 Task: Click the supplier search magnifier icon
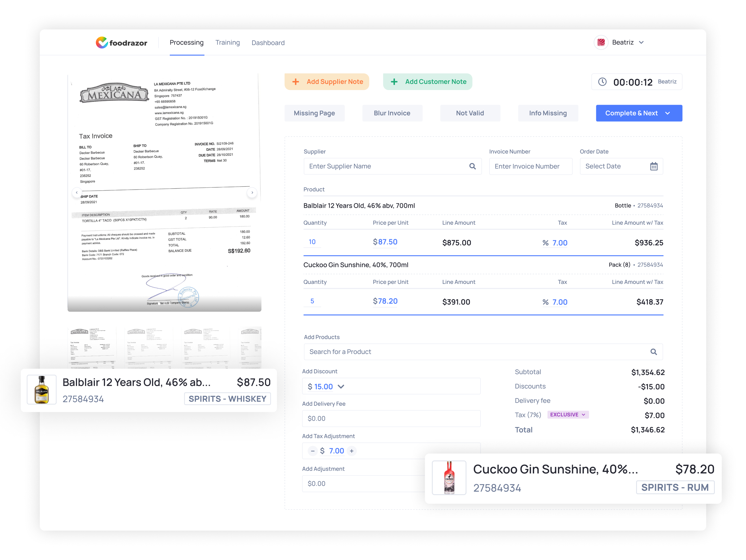pyautogui.click(x=473, y=166)
